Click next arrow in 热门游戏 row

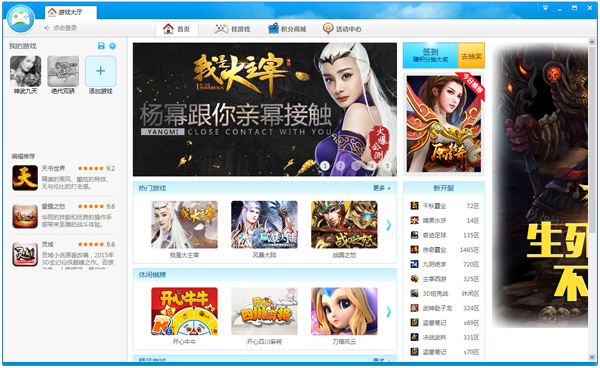[388, 225]
